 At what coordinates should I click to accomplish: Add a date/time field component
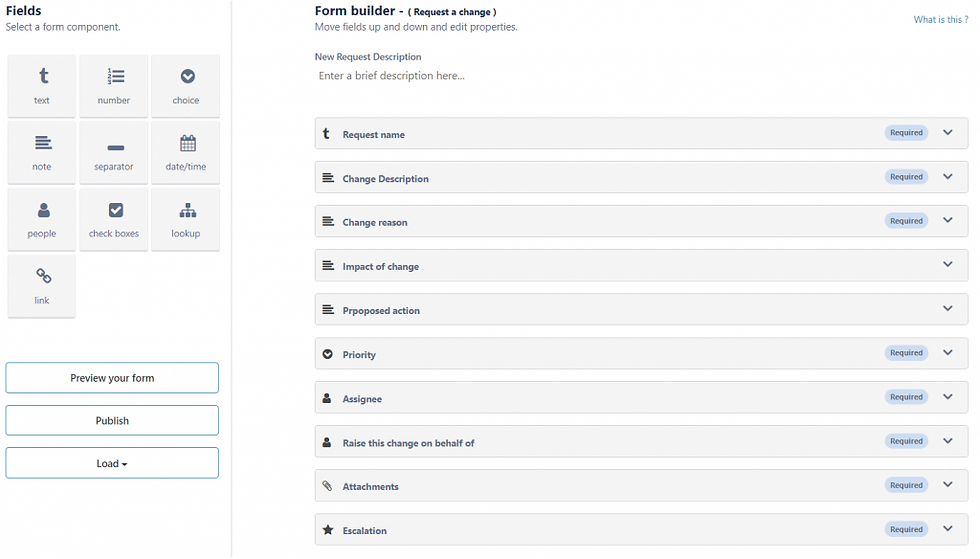coord(186,152)
